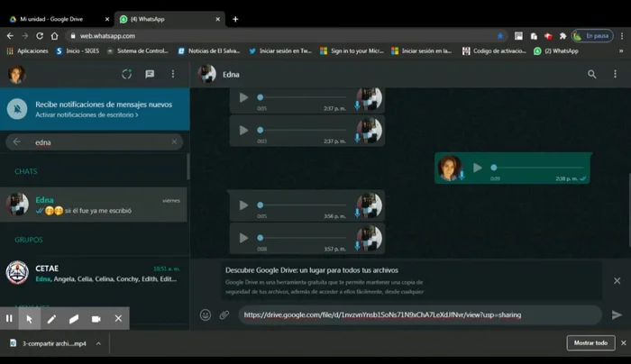The image size is (631, 364).
Task: Open the Aplicaciones bookmark
Action: [27, 51]
